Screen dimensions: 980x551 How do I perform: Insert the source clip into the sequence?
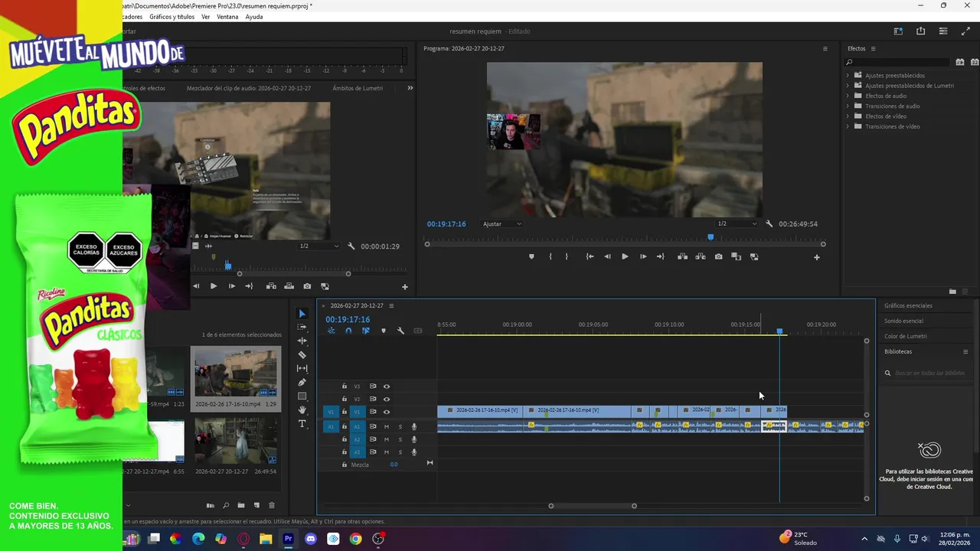tap(271, 286)
